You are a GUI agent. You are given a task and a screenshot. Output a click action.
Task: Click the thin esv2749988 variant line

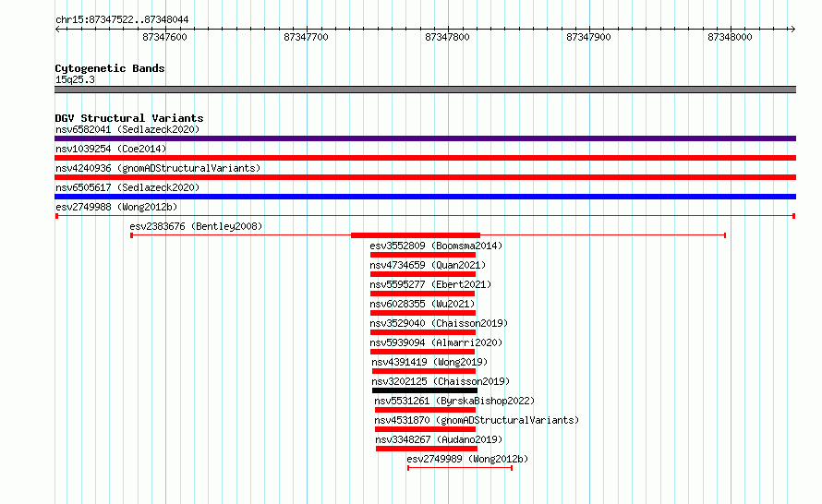(x=425, y=216)
